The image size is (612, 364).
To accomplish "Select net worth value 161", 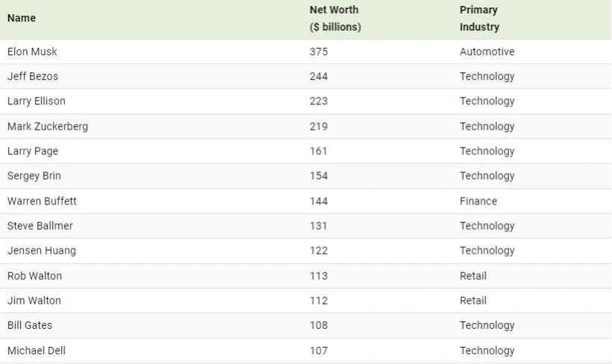I will coord(319,151).
